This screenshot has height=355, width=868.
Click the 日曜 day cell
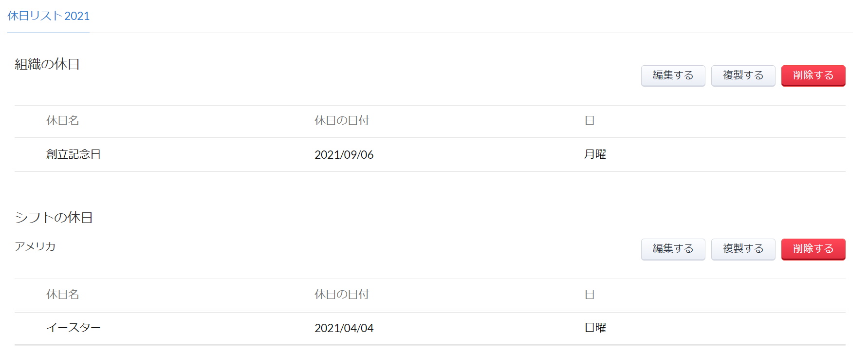pyautogui.click(x=595, y=328)
